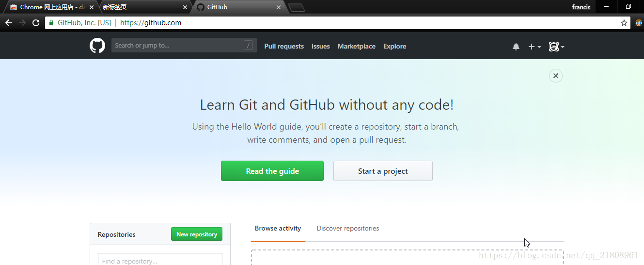644x265 pixels.
Task: Restore down the Chrome window
Action: [628, 7]
